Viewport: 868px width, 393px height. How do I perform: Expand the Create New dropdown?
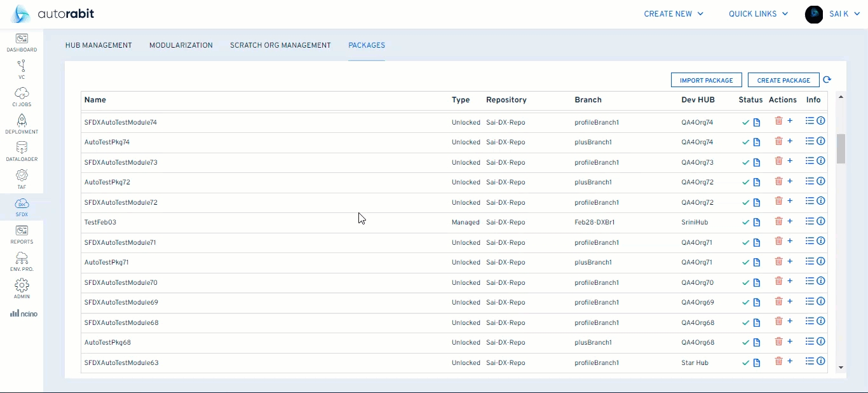674,14
